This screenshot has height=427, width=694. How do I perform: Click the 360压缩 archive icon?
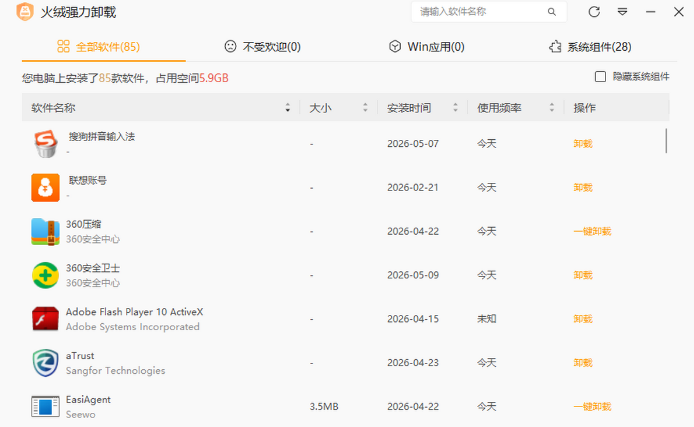[46, 231]
